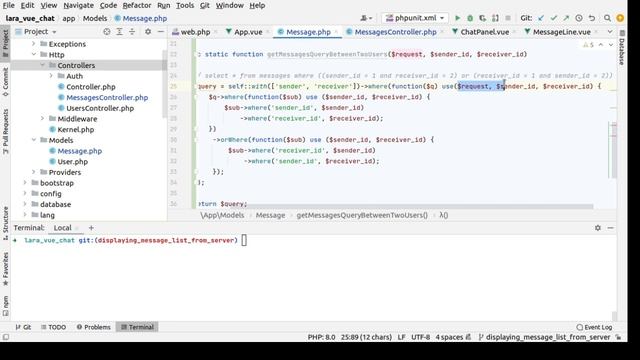
Task: Commit changes using the green Git checkmark icon
Action: pyautogui.click(x=553, y=18)
